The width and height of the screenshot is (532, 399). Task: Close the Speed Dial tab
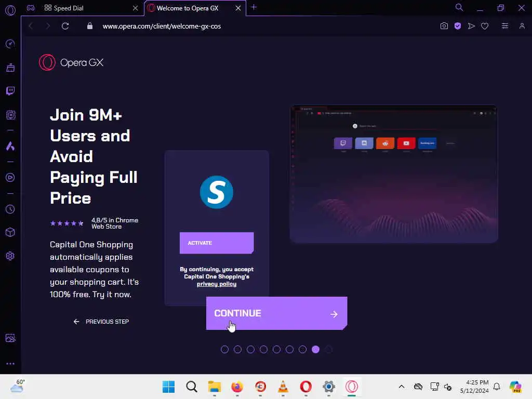point(136,8)
